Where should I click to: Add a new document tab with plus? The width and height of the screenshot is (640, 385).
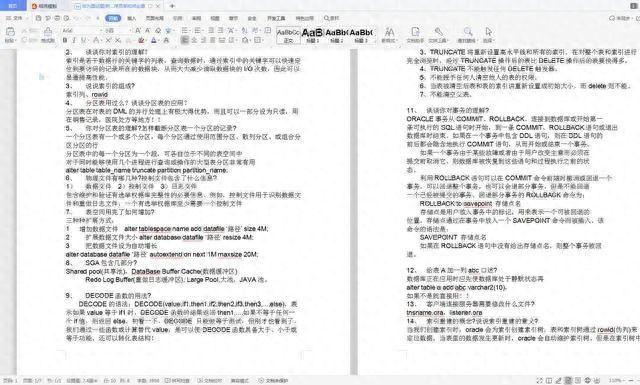pyautogui.click(x=172, y=6)
